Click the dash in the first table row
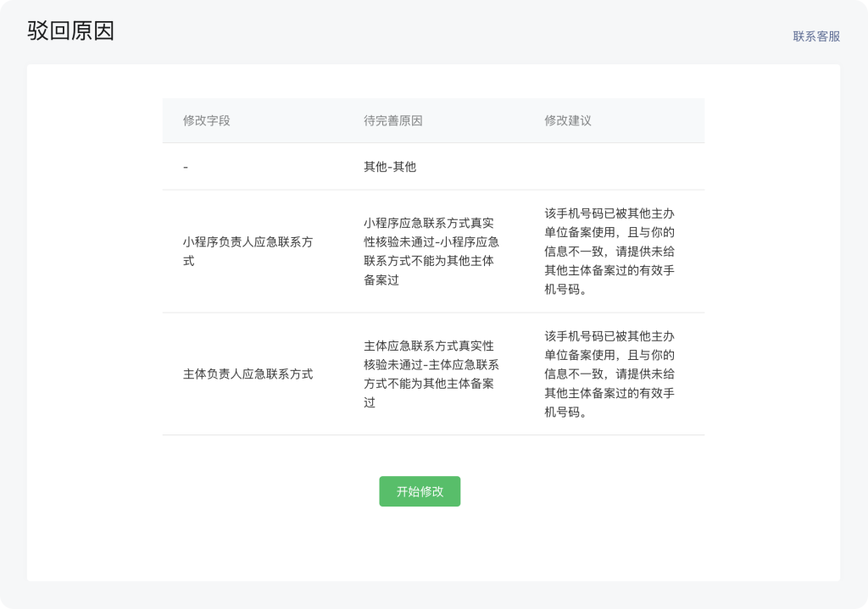Screen dimensions: 868x609 click(x=186, y=168)
